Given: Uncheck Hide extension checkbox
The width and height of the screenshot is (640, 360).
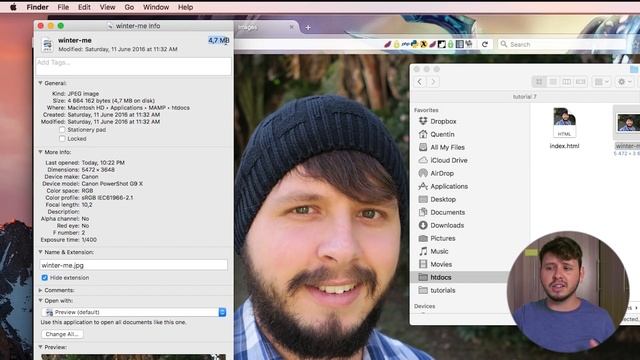Looking at the screenshot, I should click(44, 278).
